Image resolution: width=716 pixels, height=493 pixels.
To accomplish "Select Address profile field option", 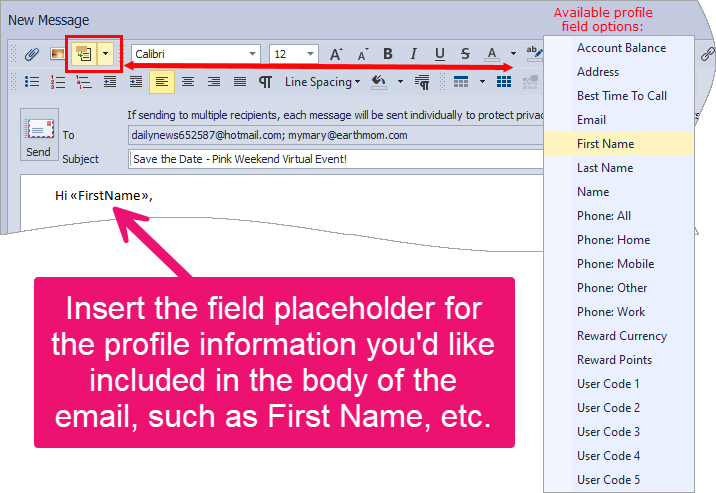I will (619, 72).
